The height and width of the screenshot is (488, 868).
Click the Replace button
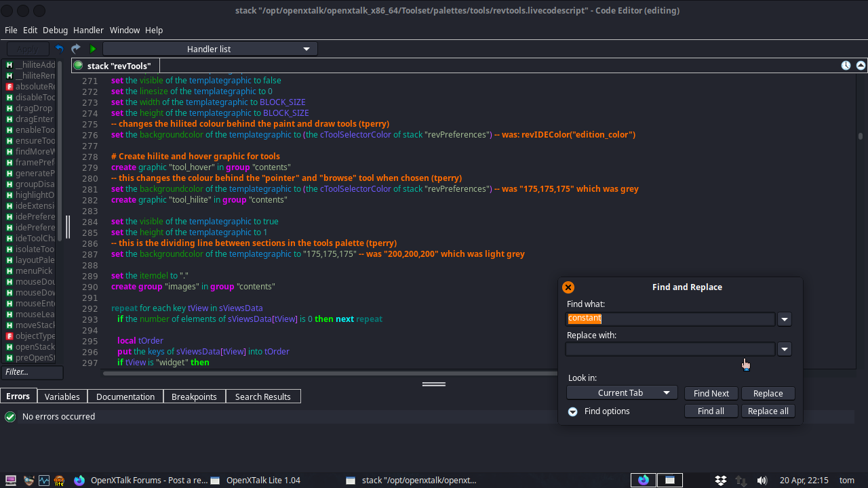click(768, 393)
